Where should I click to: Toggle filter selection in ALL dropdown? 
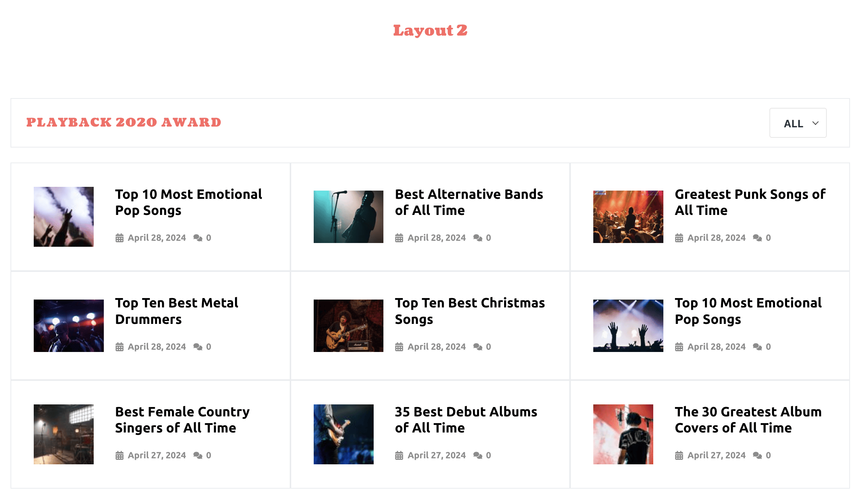click(798, 123)
